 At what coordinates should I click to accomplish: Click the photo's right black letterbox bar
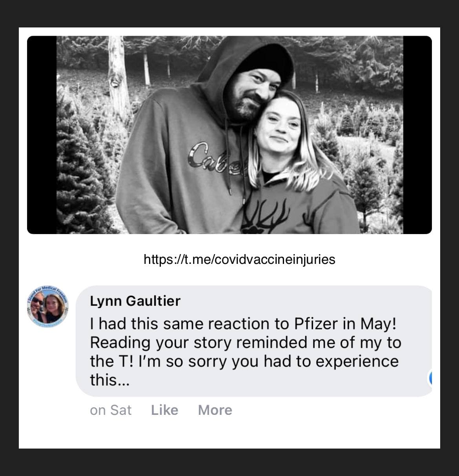point(417,135)
